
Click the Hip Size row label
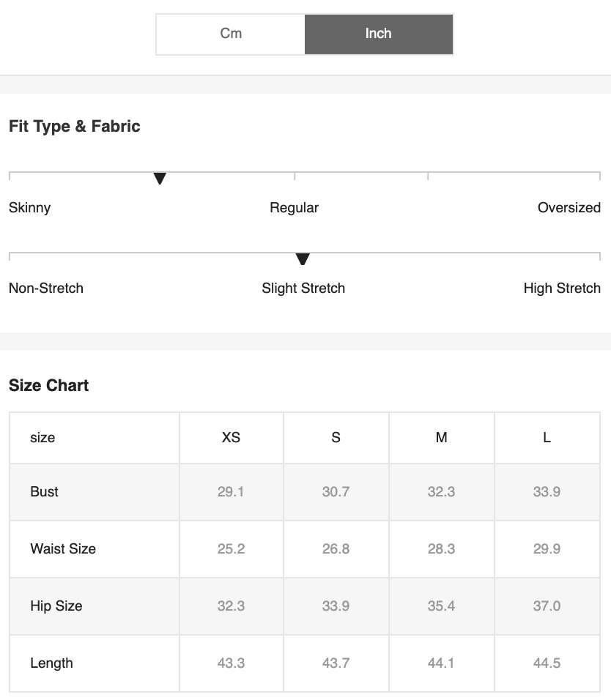[x=56, y=606]
